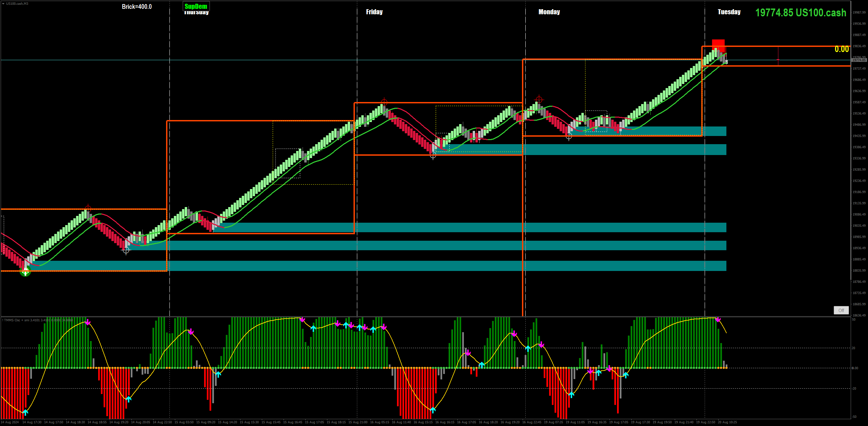Click the green plus circle marker
Viewport: 868px width, 426px height.
[25, 271]
